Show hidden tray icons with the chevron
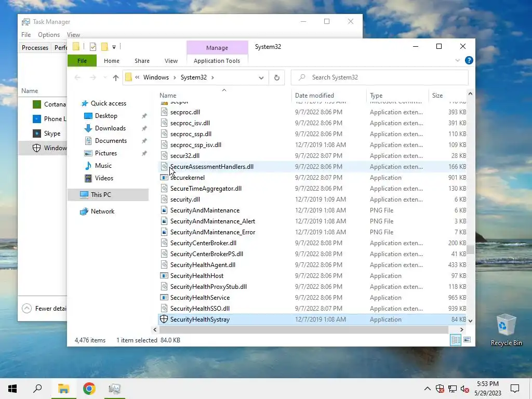The height and width of the screenshot is (399, 532). click(428, 389)
